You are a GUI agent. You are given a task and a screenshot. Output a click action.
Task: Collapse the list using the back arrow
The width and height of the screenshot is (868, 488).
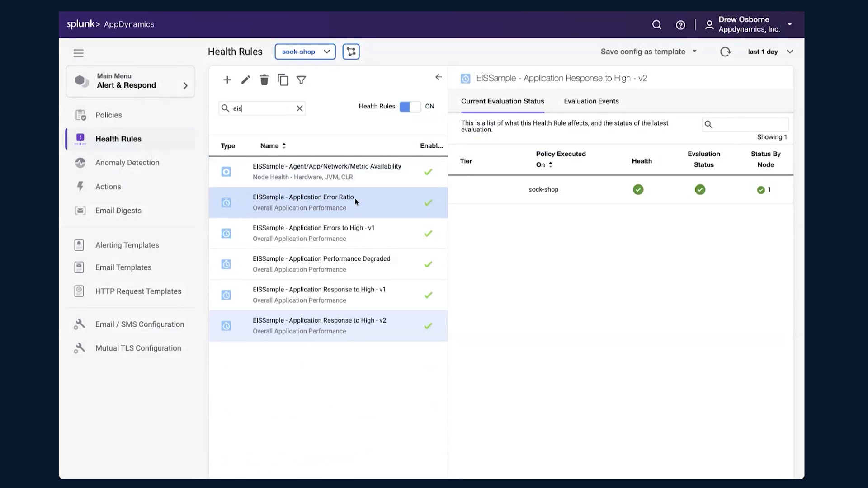(439, 77)
